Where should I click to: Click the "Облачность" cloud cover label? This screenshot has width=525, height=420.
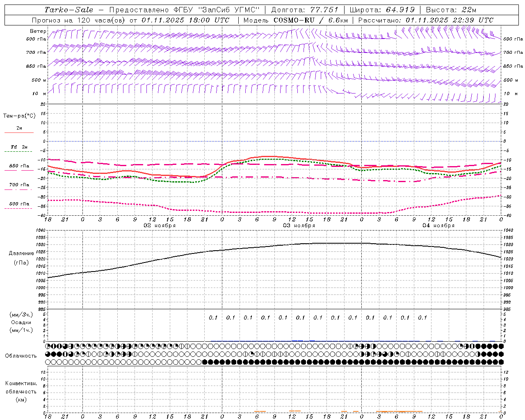[21, 356]
